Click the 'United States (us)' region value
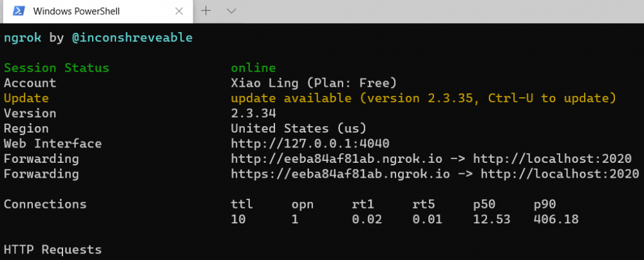 tap(299, 129)
